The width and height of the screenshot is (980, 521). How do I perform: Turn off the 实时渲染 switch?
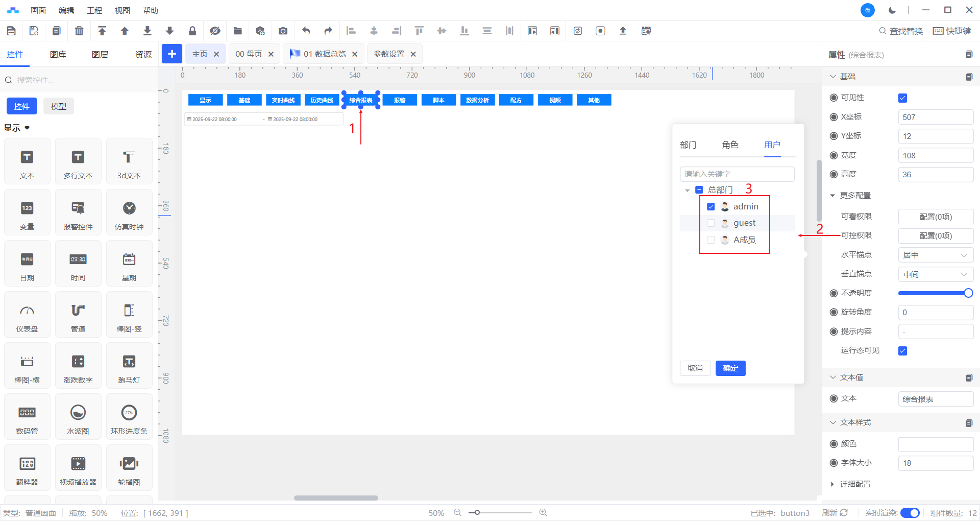pos(910,513)
